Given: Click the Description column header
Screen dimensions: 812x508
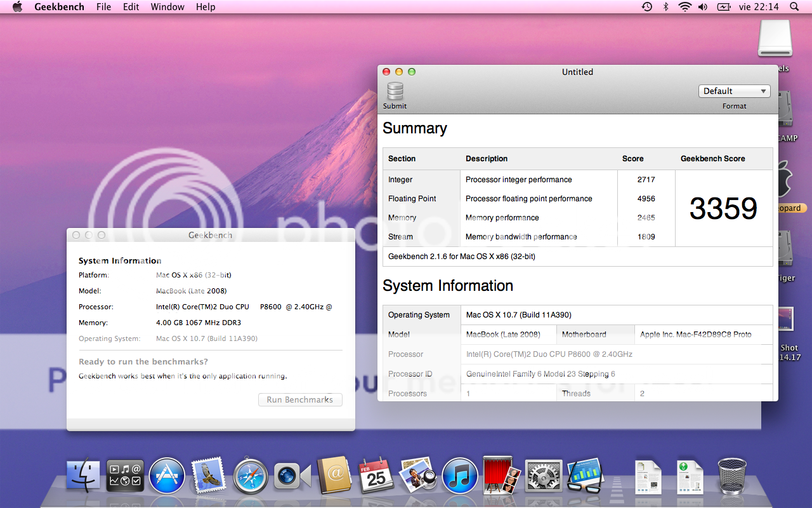Looking at the screenshot, I should (x=487, y=159).
